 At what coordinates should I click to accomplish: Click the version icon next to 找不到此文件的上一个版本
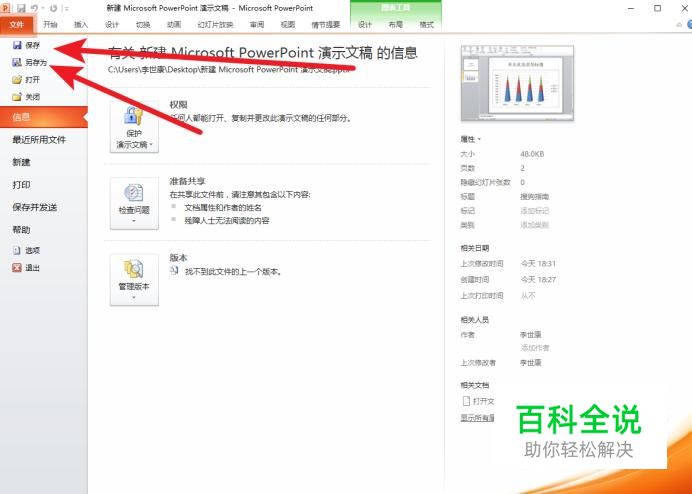tap(174, 271)
